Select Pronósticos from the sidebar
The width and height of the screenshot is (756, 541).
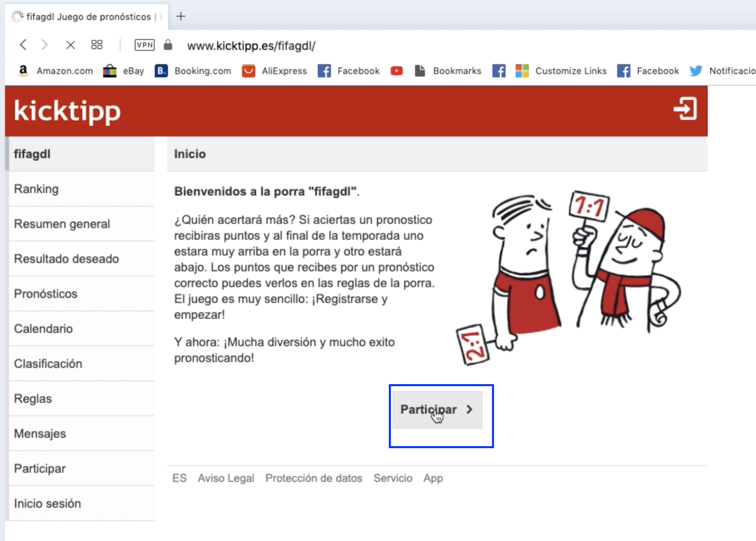[46, 294]
